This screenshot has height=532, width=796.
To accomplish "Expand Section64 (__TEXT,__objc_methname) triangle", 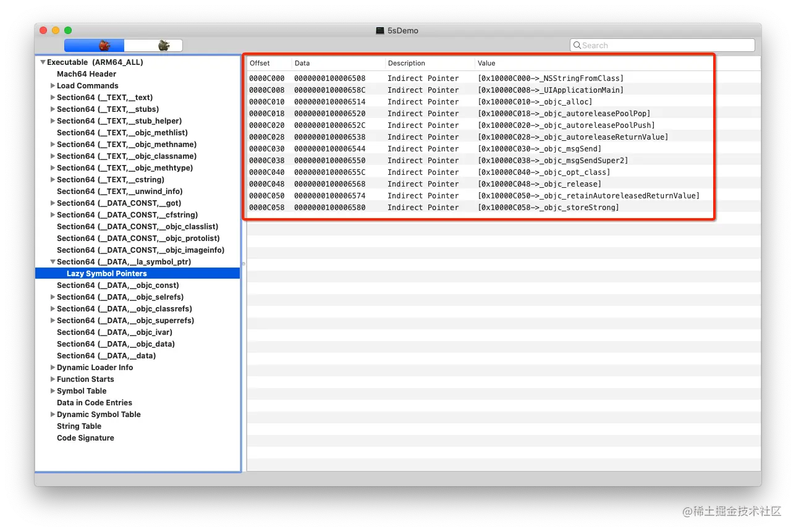I will point(53,145).
